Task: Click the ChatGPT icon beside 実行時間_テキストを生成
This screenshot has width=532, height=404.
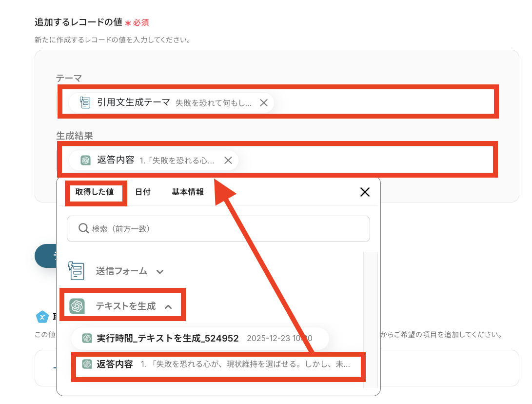Action: (87, 338)
